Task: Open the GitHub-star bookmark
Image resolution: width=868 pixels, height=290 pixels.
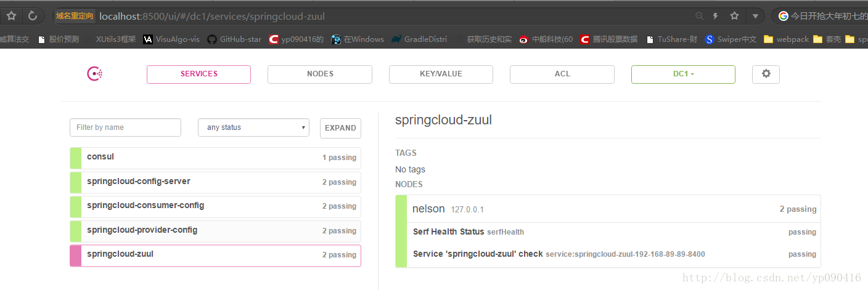Action: (234, 39)
